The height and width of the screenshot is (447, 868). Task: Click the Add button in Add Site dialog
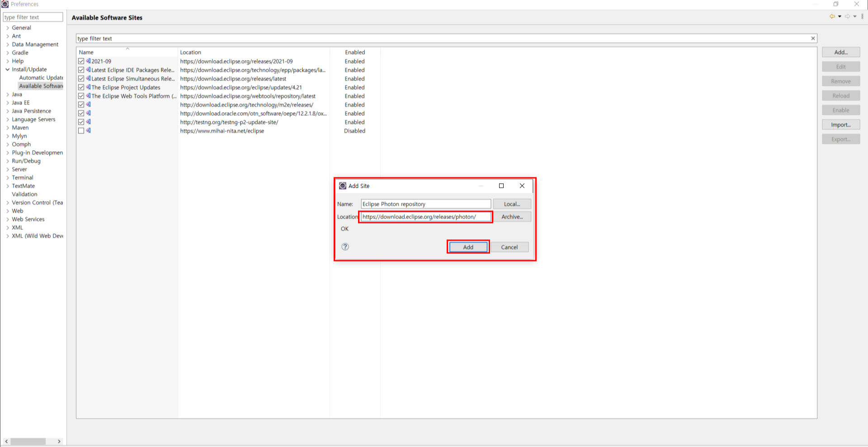pyautogui.click(x=468, y=247)
